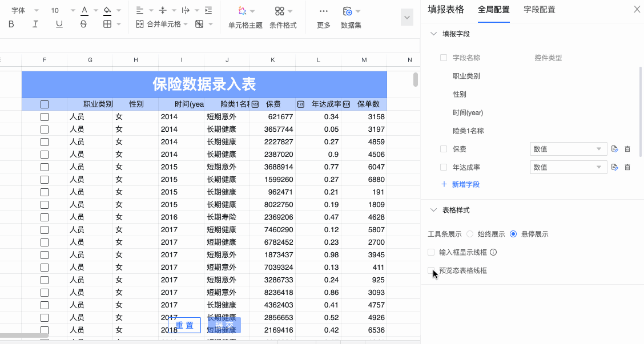Click the indent icon in toolbar
The width and height of the screenshot is (644, 344).
(x=208, y=10)
